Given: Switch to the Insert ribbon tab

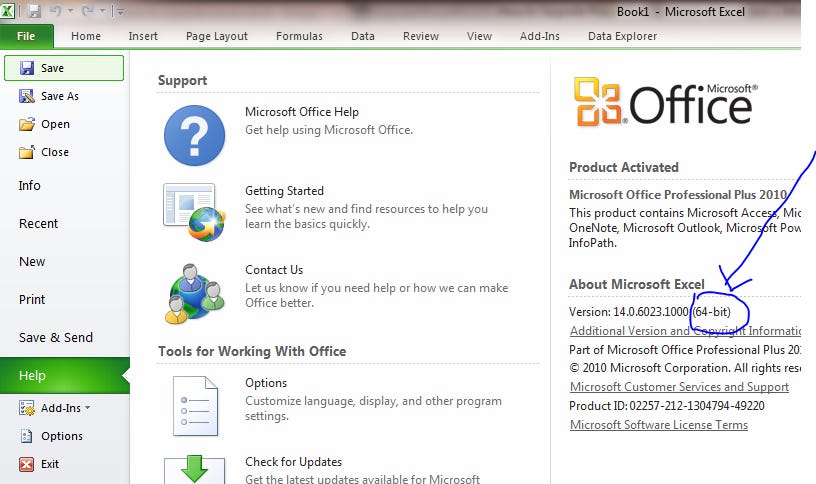Looking at the screenshot, I should (143, 36).
